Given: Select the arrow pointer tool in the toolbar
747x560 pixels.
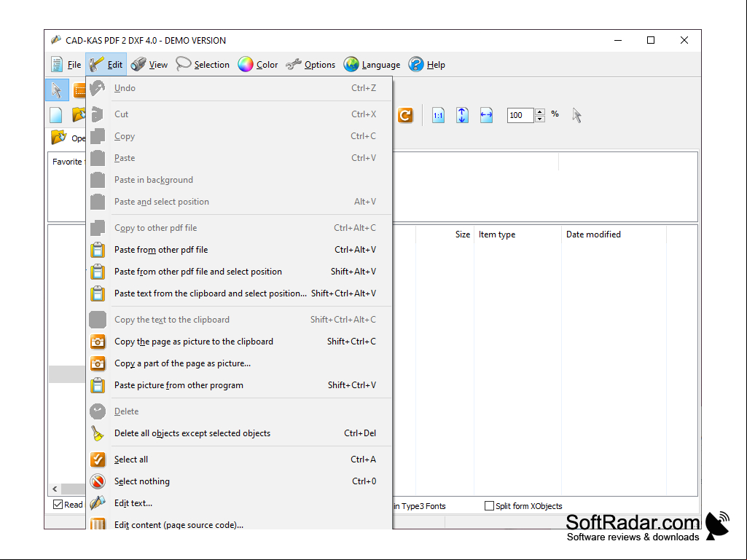Looking at the screenshot, I should [x=57, y=90].
